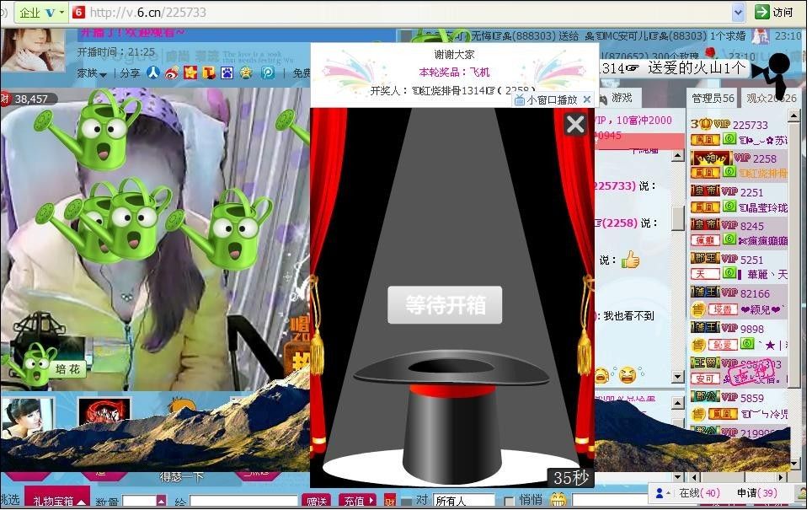The height and width of the screenshot is (510, 812).
Task: Click the chat scrollbar thumb
Action: 678,217
